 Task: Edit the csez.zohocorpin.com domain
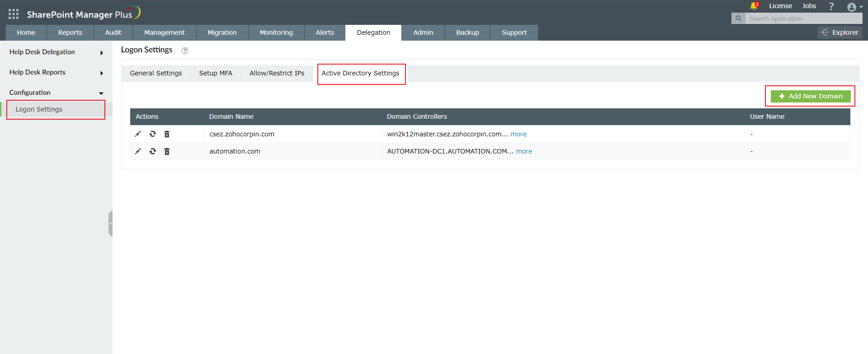click(138, 134)
